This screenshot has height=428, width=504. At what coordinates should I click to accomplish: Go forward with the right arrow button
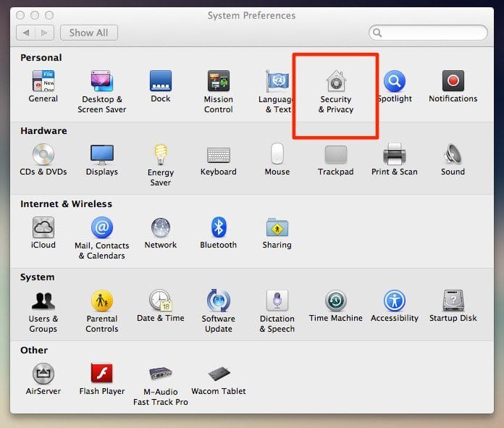44,33
